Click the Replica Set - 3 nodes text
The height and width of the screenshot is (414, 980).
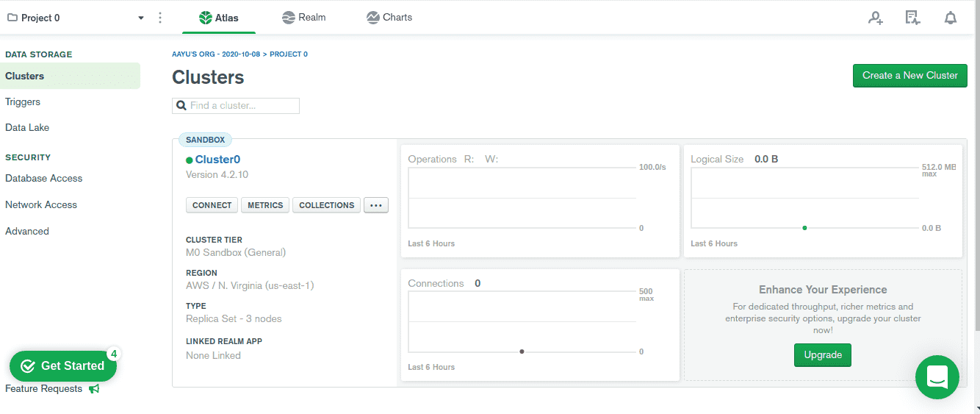[234, 319]
